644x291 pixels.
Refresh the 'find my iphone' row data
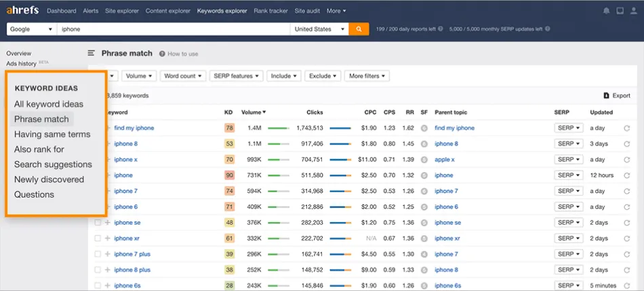[x=626, y=128]
